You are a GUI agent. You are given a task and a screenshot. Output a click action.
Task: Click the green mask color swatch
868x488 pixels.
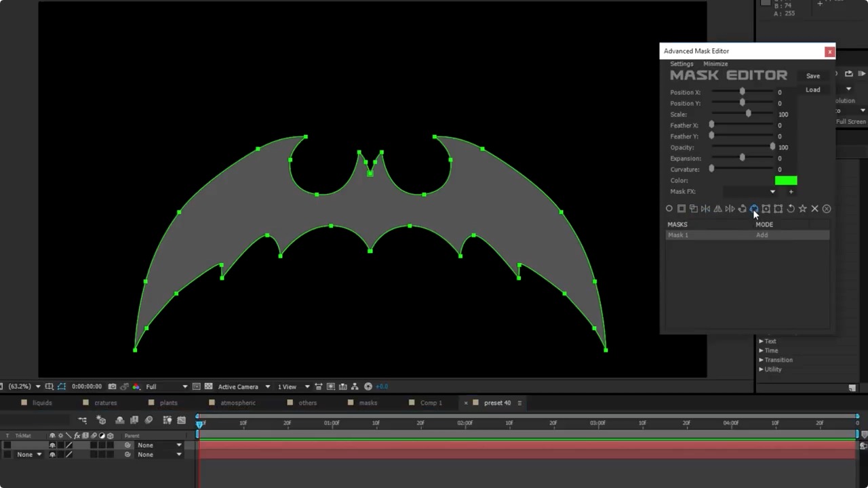coord(785,180)
